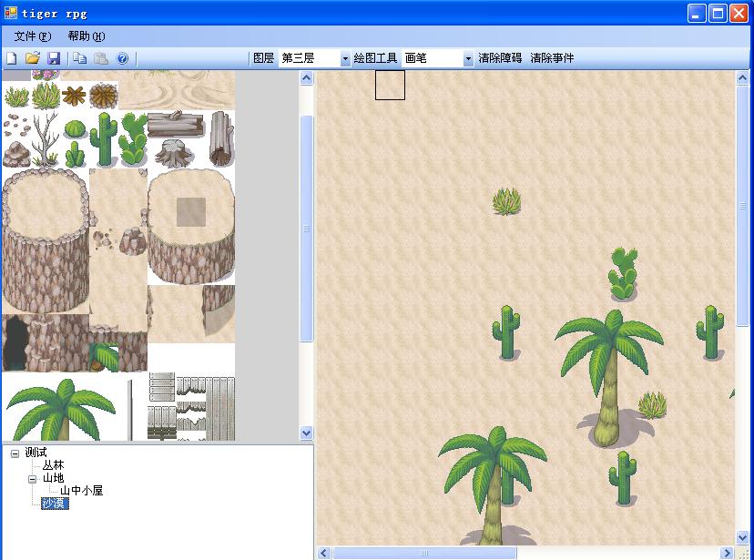Click the New file toolbar icon
The height and width of the screenshot is (560, 754).
[x=12, y=58]
